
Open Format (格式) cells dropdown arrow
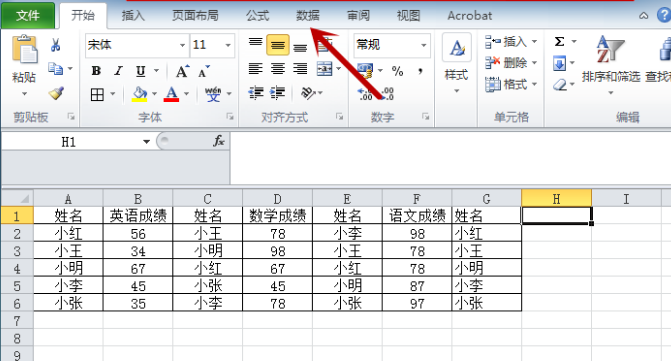(534, 84)
